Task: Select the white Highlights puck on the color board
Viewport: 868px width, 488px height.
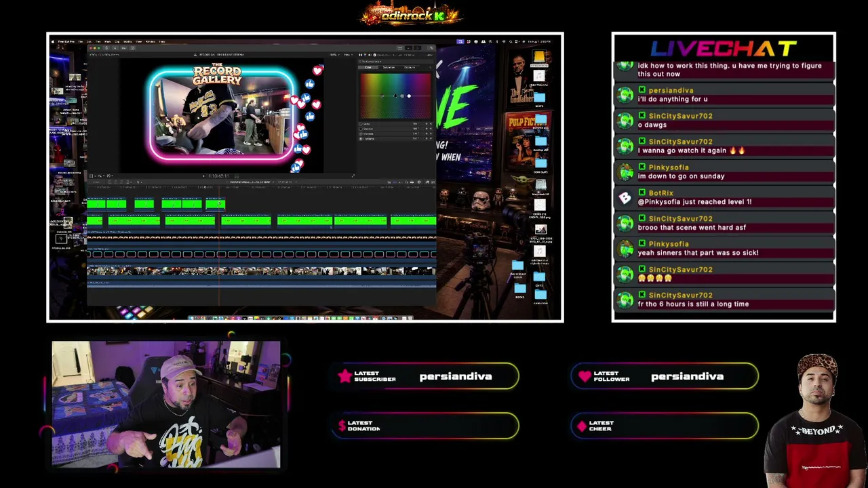Action: click(x=409, y=96)
